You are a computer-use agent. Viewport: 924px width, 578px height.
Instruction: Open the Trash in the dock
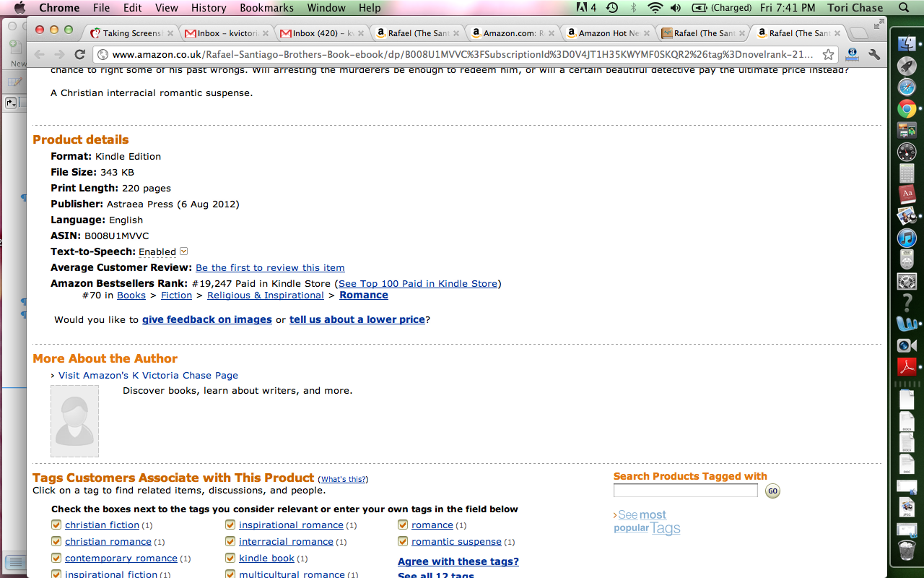coord(907,550)
